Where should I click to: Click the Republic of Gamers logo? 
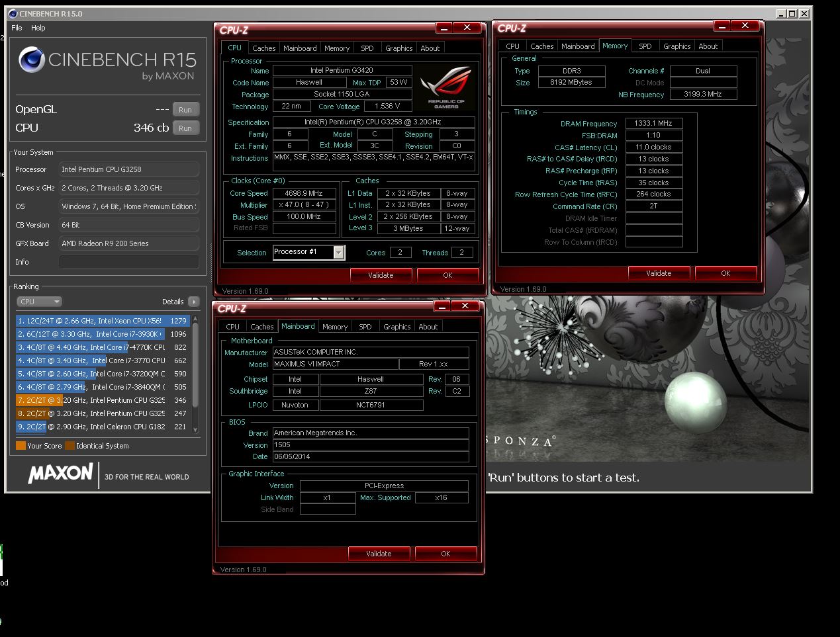pyautogui.click(x=446, y=87)
